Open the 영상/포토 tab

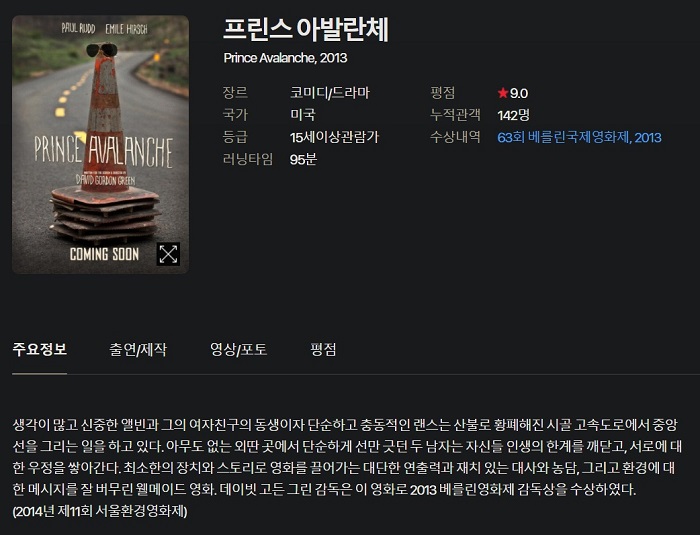point(239,349)
